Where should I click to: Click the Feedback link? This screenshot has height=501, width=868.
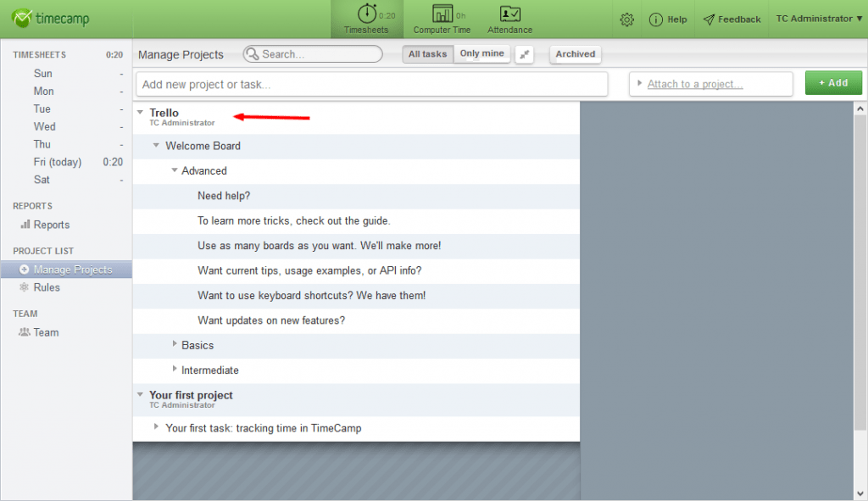[x=739, y=19]
